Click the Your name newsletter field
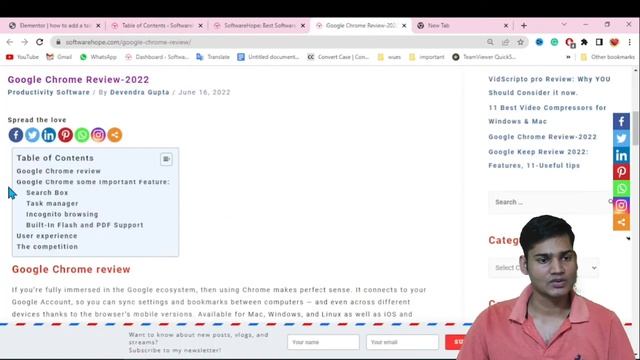Screen dimensions: 640x360 [323, 342]
